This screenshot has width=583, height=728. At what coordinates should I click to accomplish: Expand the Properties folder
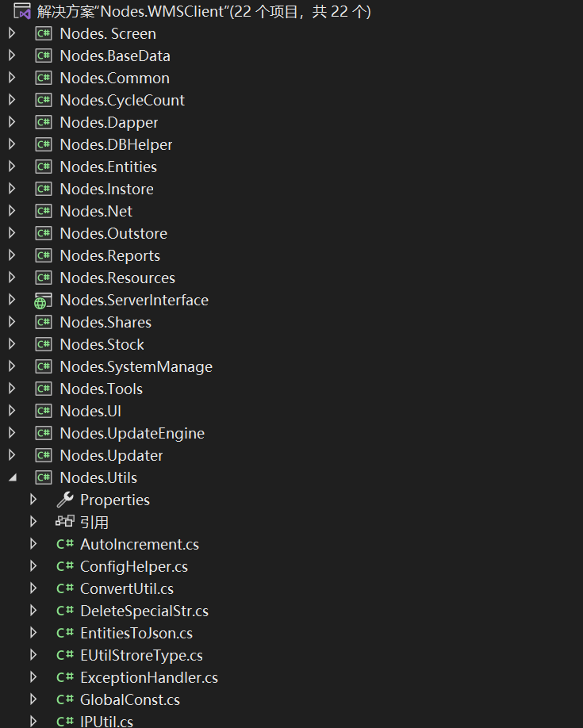click(x=33, y=500)
